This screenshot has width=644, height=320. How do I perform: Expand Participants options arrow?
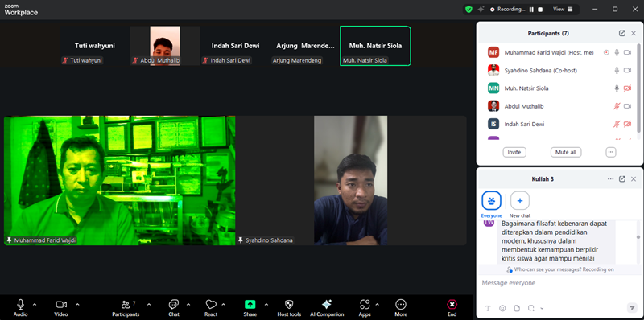(149, 305)
